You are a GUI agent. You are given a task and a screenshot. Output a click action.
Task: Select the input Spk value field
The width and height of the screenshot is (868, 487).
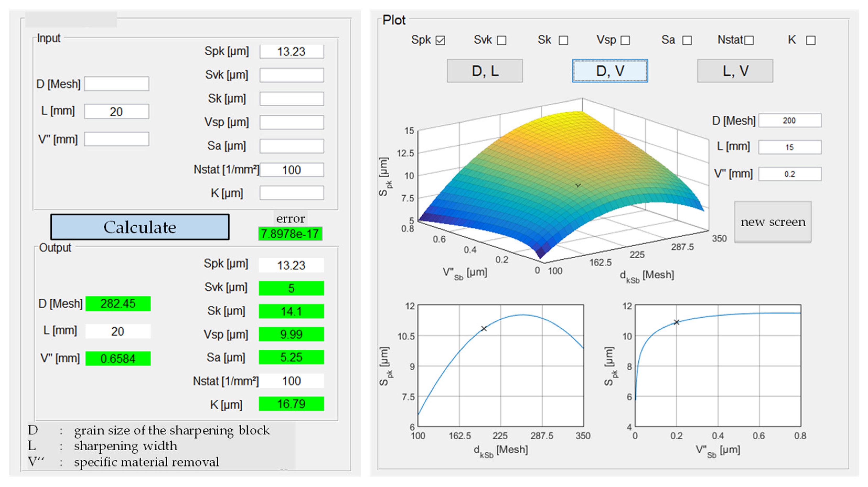click(x=291, y=52)
